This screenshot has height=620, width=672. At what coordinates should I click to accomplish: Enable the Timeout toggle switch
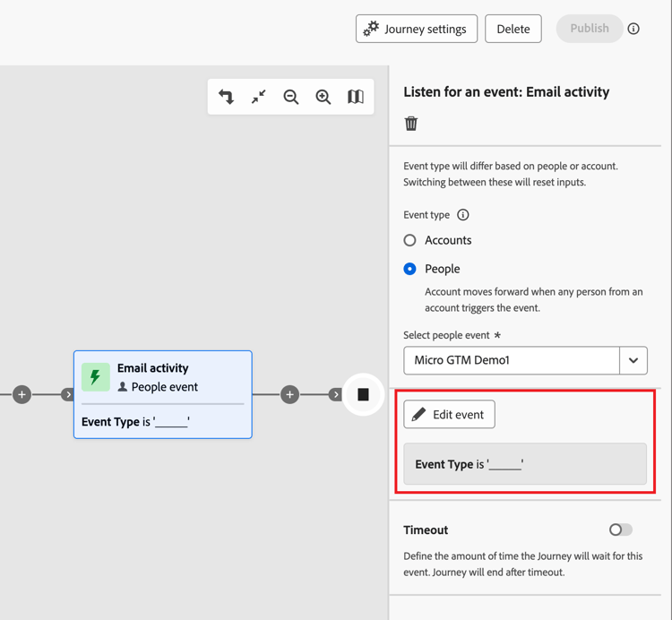[x=620, y=530]
